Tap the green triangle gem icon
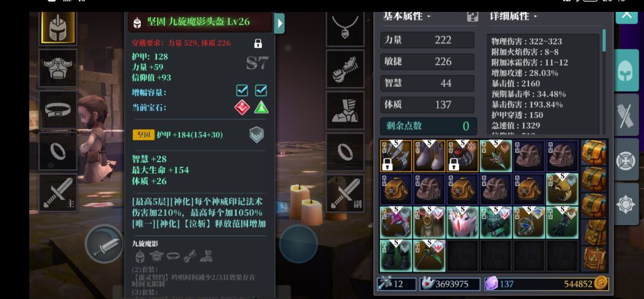Screen dimensions: 644x299 coord(261,107)
